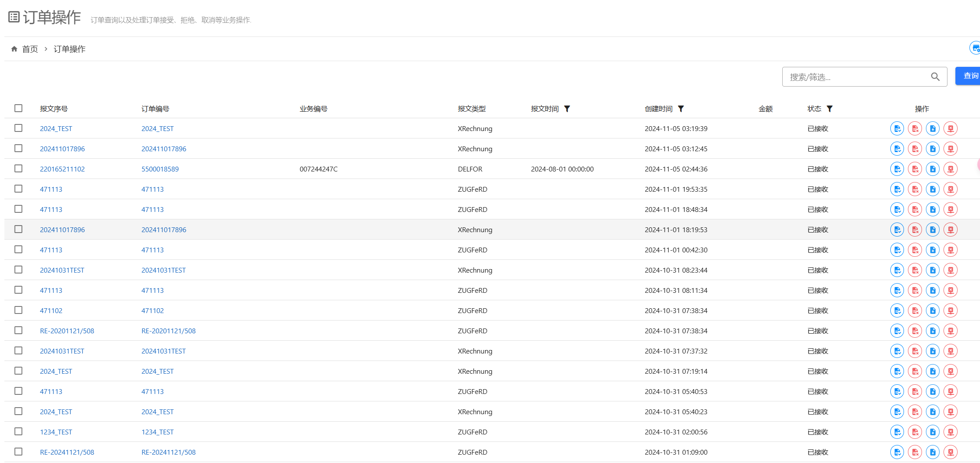
Task: Check the box for row 220165211102
Action: [18, 168]
